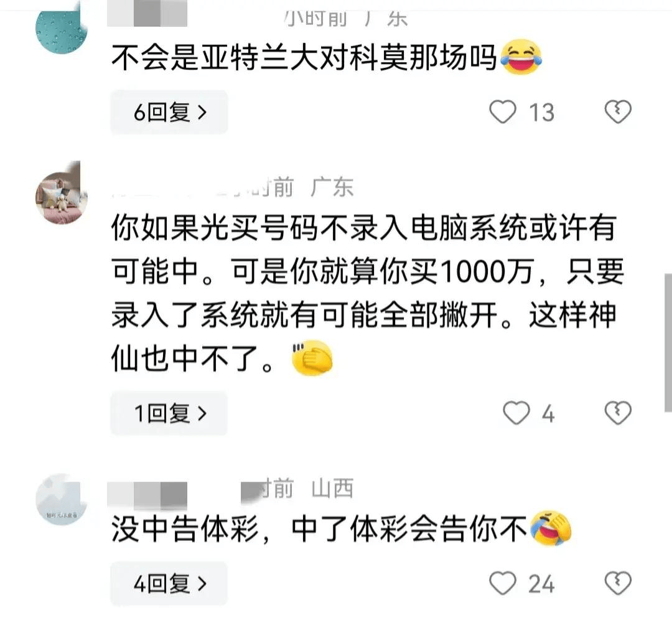Click the vertical scrollbar on right edge
672x620 pixels.
tap(668, 342)
